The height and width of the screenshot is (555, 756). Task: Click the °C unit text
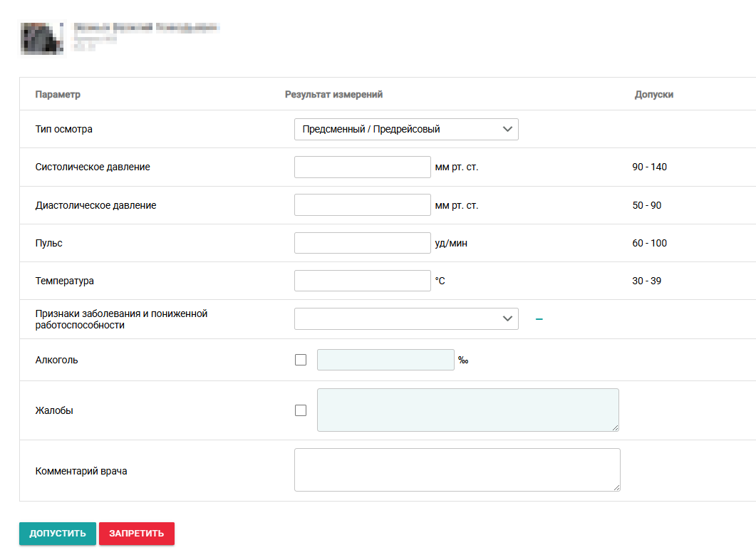440,281
